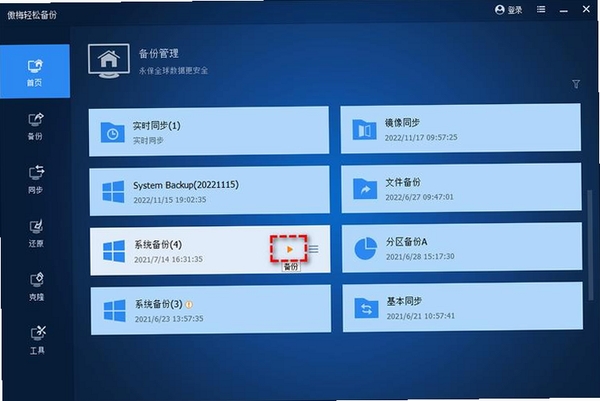Click the date 2022/11/15 19:02:35
Image resolution: width=600 pixels, height=401 pixels.
pyautogui.click(x=170, y=200)
